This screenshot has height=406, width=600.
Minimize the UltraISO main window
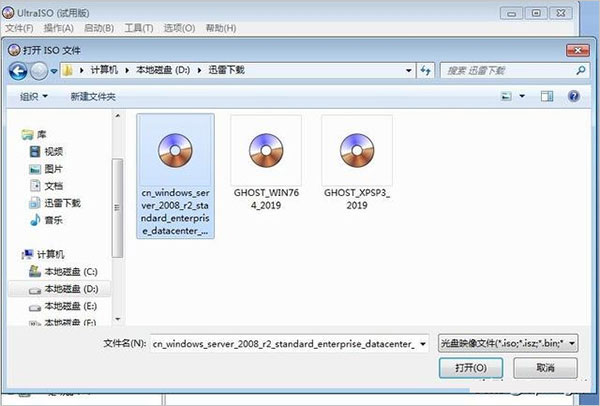pyautogui.click(x=511, y=13)
